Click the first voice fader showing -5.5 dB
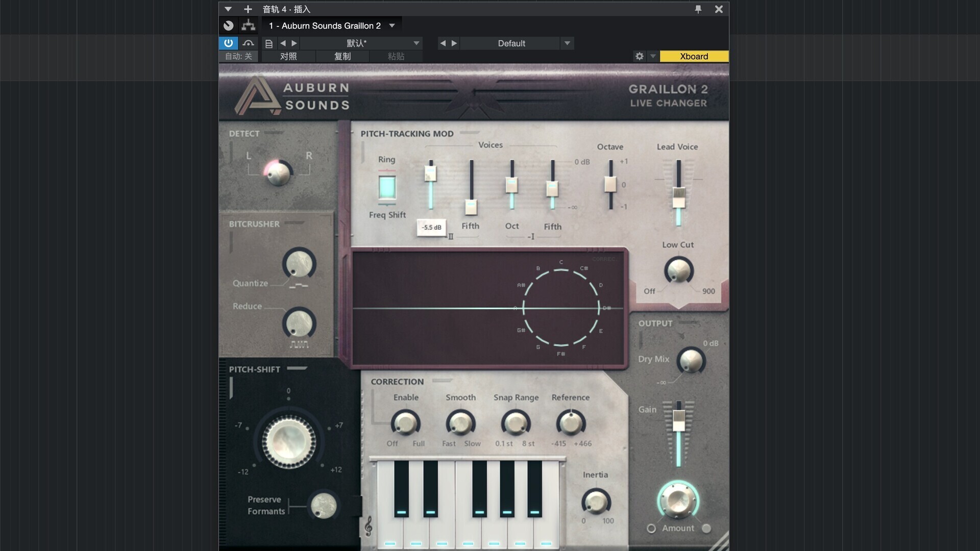980x551 pixels. pyautogui.click(x=430, y=173)
